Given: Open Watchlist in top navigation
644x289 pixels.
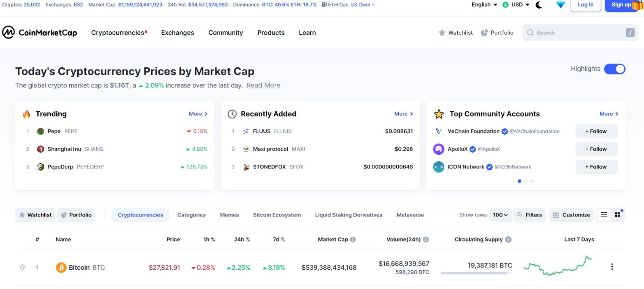Looking at the screenshot, I should [456, 33].
